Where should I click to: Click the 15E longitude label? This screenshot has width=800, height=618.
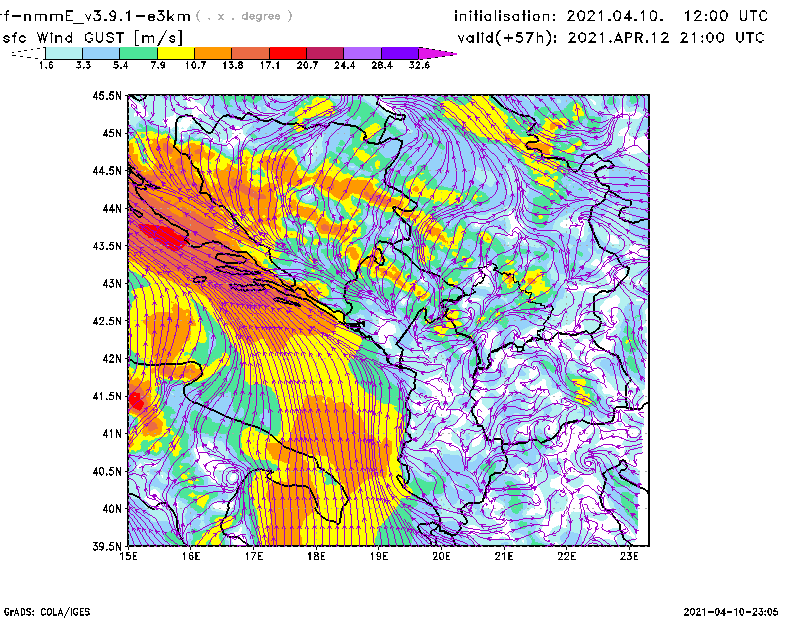[x=128, y=556]
